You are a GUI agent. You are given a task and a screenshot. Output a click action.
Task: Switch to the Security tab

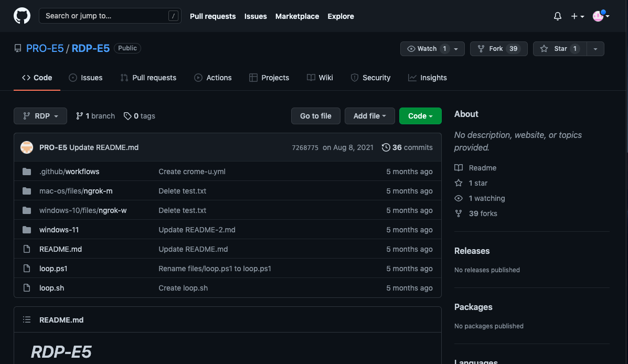pos(370,78)
